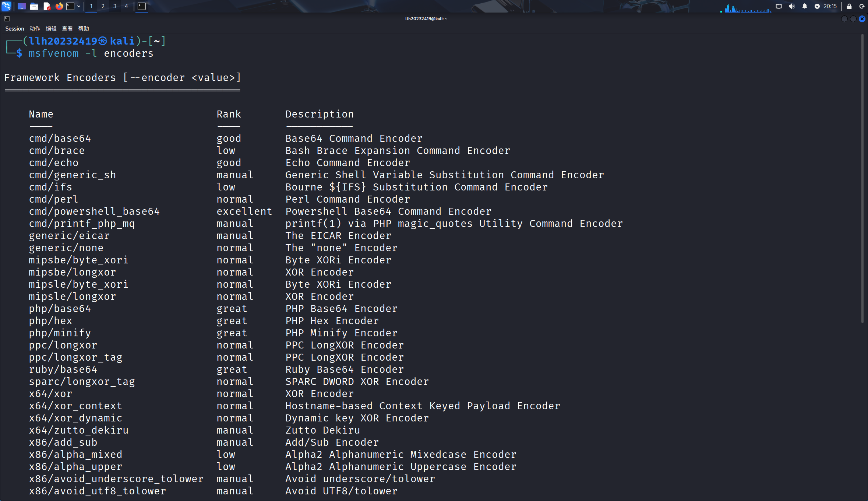The width and height of the screenshot is (868, 501).
Task: Switch to workspace 2
Action: (x=103, y=6)
